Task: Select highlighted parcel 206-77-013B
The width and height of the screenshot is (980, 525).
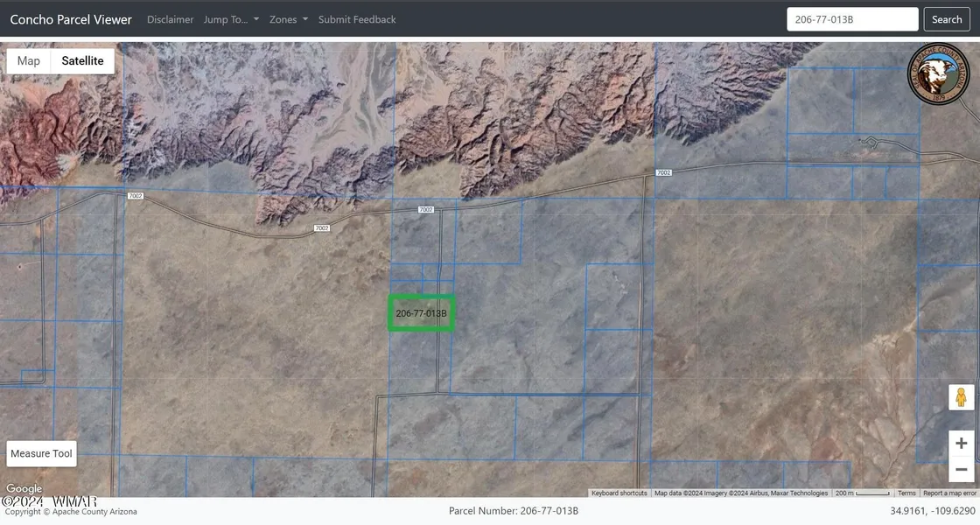Action: [421, 313]
